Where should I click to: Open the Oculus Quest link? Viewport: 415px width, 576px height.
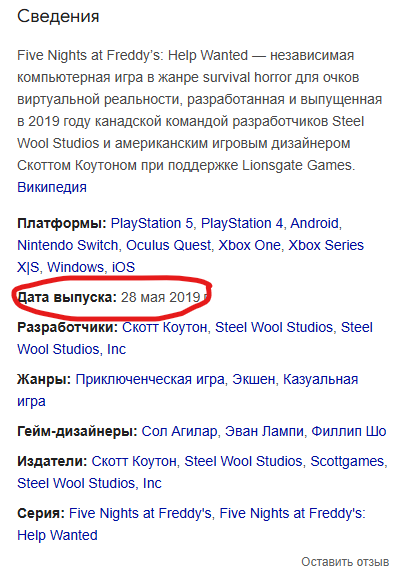(x=169, y=245)
